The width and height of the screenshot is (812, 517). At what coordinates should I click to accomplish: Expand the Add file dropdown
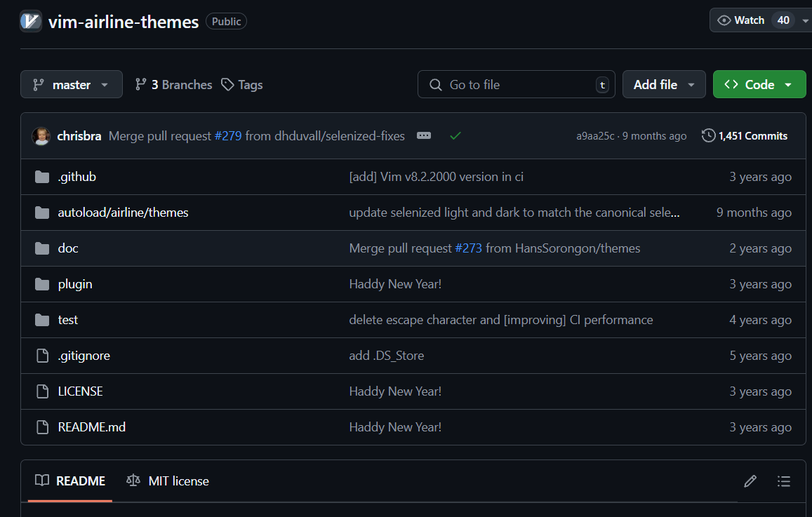[x=664, y=84]
